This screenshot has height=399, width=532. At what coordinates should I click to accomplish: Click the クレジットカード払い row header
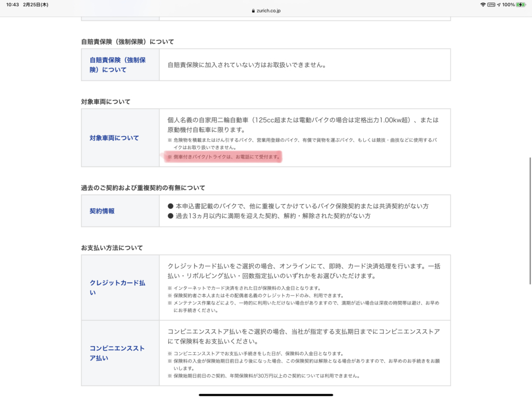coord(117,288)
